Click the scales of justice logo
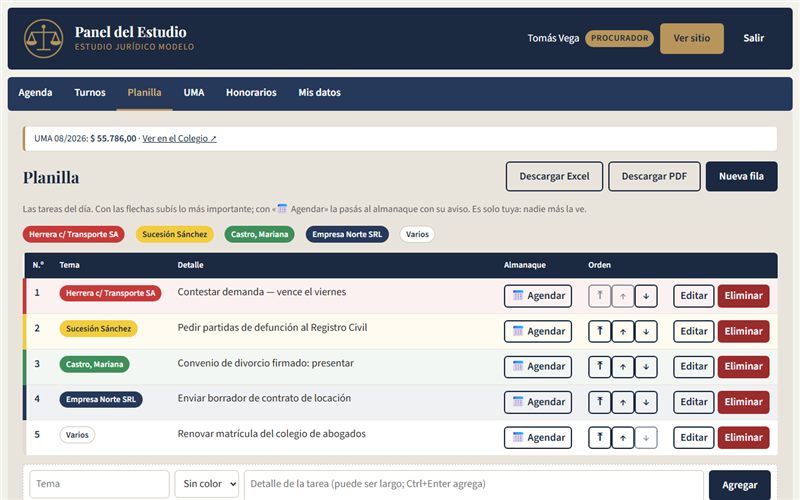 [x=43, y=38]
